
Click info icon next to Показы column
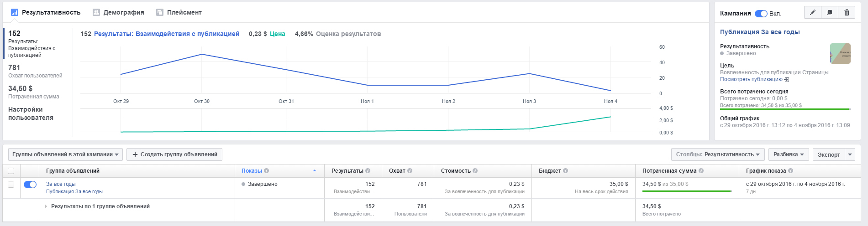tap(267, 171)
